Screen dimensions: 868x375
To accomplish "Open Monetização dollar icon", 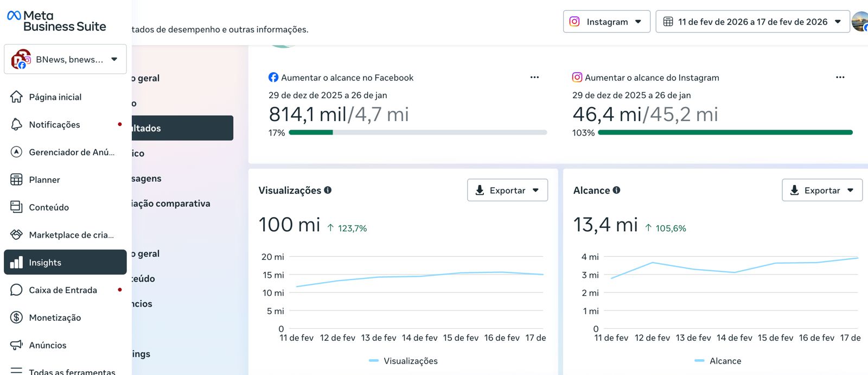I will click(16, 317).
